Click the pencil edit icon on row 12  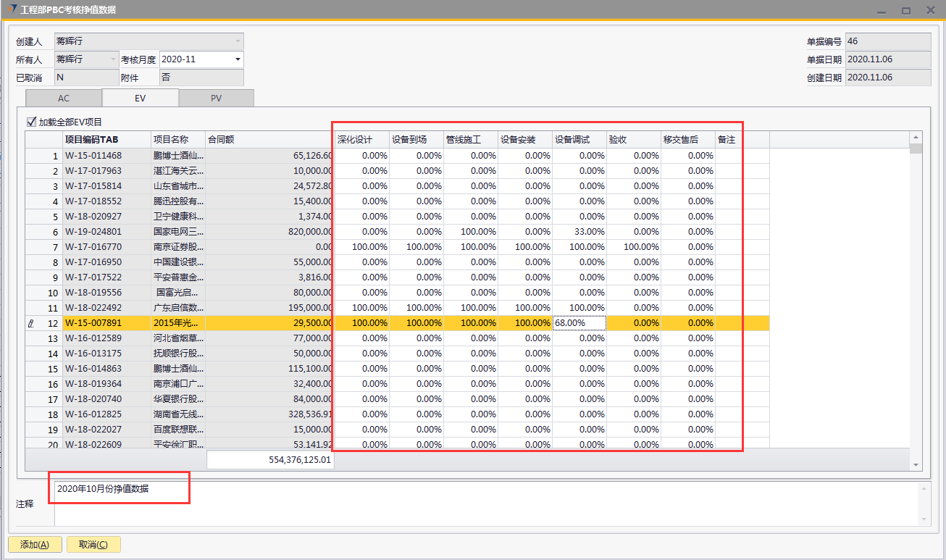coord(30,323)
